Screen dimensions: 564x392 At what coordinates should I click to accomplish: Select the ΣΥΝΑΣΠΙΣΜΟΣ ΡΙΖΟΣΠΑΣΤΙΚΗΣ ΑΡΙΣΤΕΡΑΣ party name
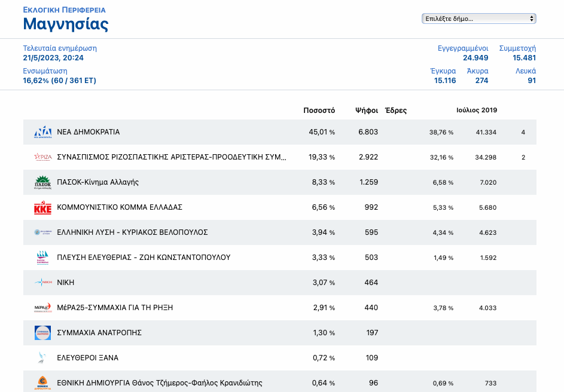172,157
